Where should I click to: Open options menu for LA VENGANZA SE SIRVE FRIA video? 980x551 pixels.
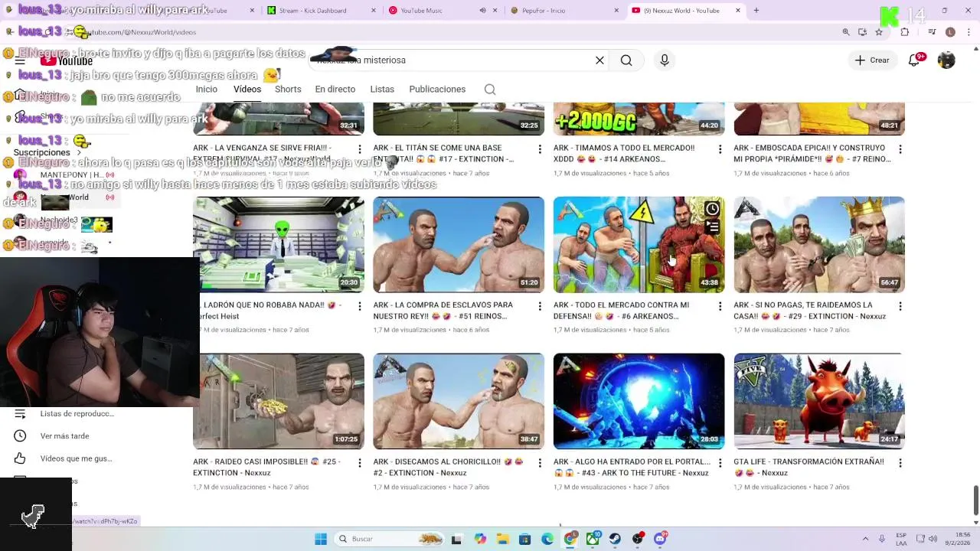point(360,149)
